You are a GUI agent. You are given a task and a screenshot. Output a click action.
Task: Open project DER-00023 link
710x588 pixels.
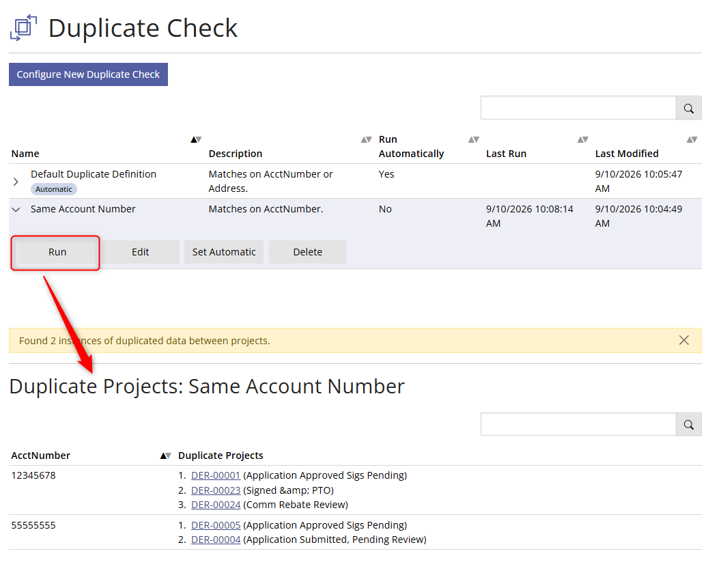point(216,490)
